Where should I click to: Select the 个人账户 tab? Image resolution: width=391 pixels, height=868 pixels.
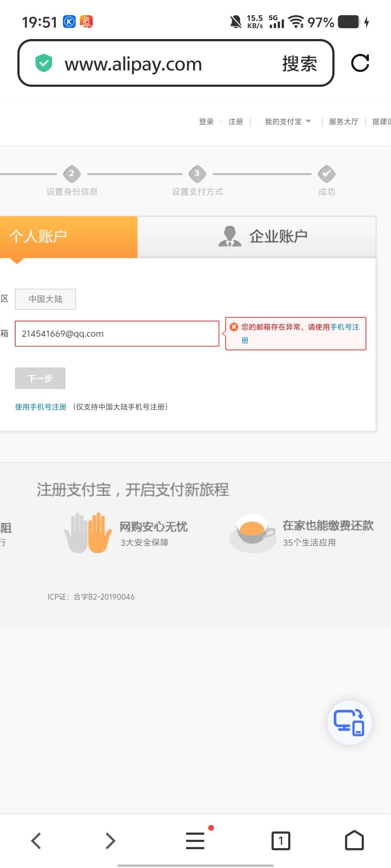tap(68, 237)
